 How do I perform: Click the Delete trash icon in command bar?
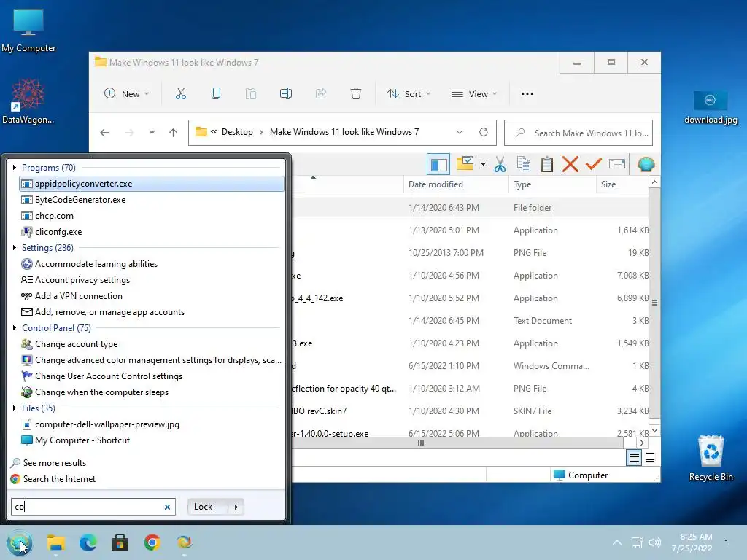click(x=356, y=94)
